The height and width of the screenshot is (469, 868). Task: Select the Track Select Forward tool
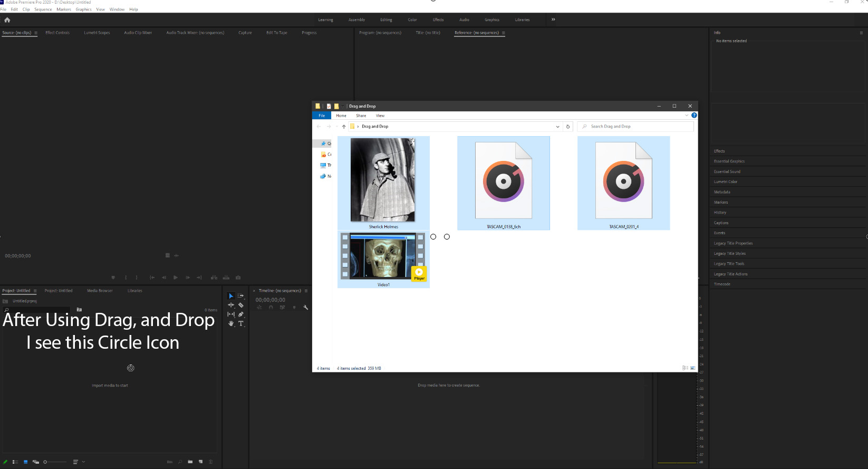tap(241, 296)
